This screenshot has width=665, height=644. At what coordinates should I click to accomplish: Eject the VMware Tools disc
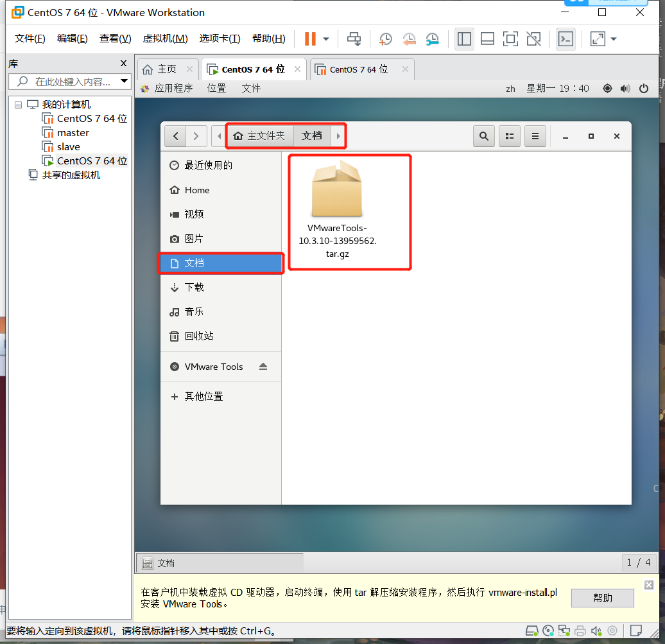263,367
